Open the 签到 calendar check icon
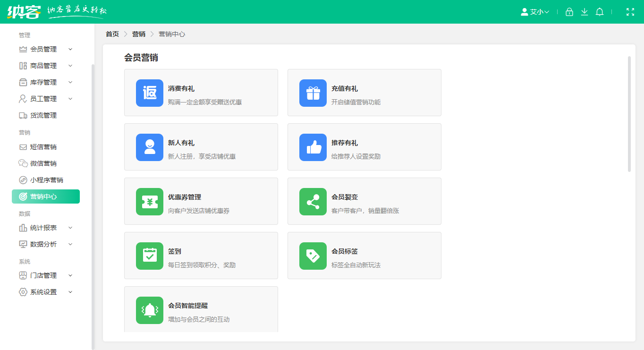 tap(150, 256)
